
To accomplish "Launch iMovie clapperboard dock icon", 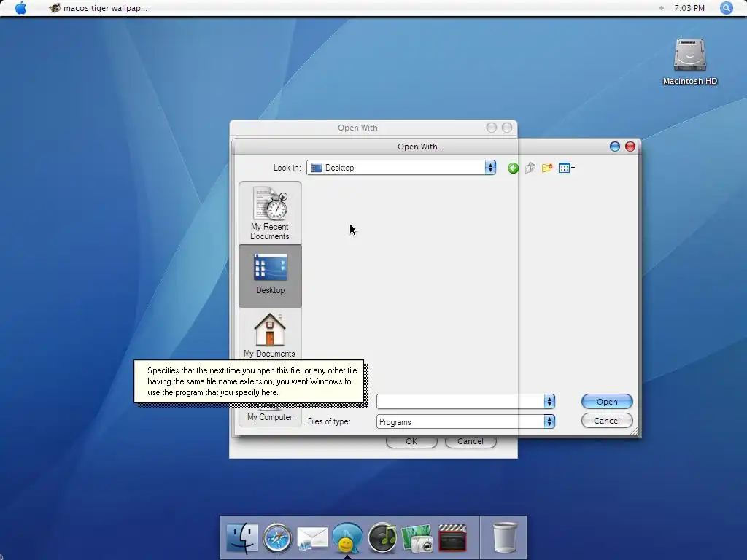I will pyautogui.click(x=452, y=537).
